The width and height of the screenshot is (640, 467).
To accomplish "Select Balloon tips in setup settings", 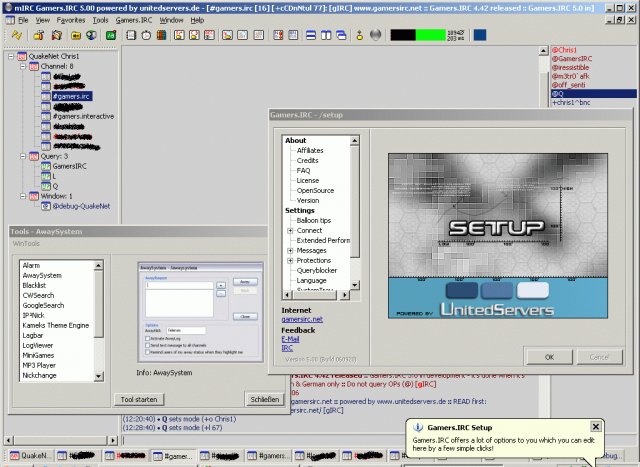I will (x=313, y=220).
